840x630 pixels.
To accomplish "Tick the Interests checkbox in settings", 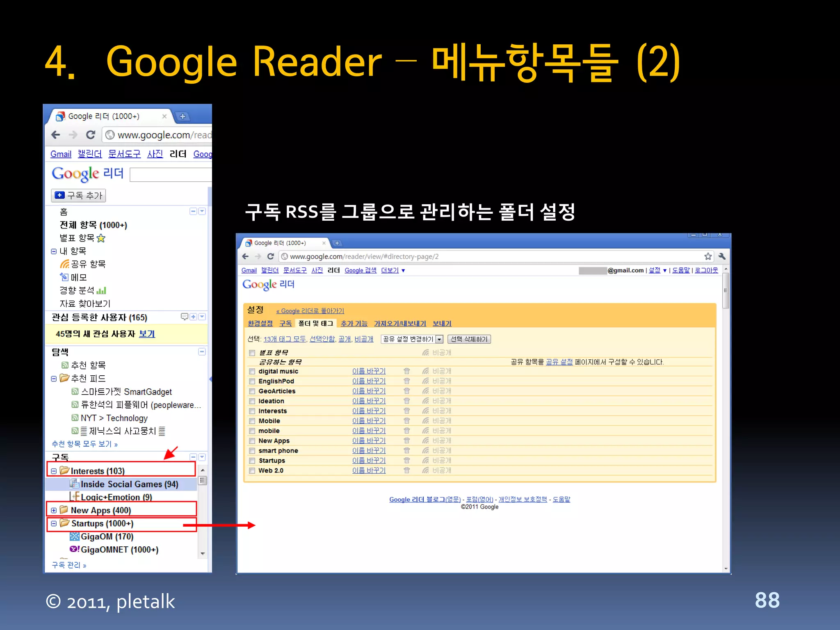I will pyautogui.click(x=252, y=411).
